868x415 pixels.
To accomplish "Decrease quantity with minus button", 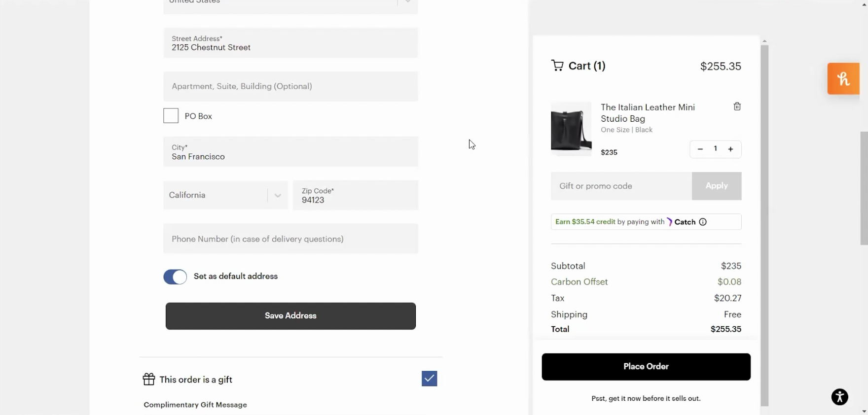I will coord(700,149).
